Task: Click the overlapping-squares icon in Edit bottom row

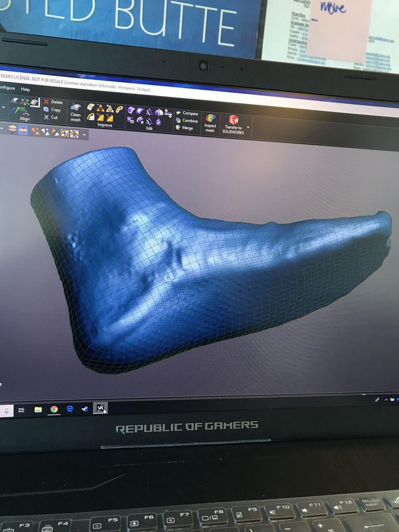Action: point(131,119)
